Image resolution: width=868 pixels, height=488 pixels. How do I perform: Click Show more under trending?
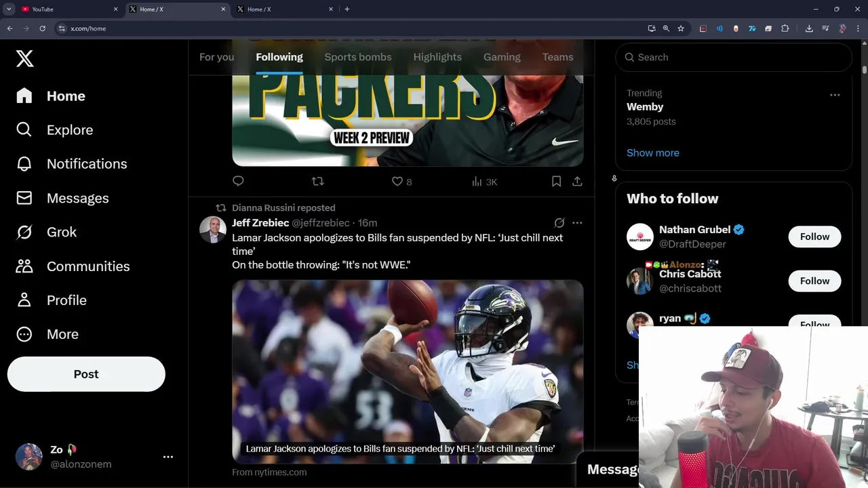653,152
